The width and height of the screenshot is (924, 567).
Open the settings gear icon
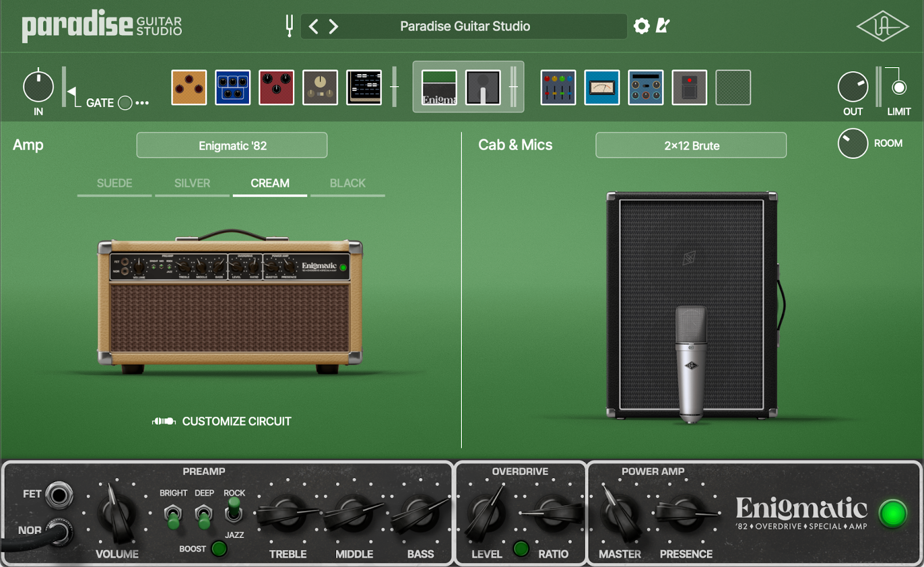[x=641, y=26]
